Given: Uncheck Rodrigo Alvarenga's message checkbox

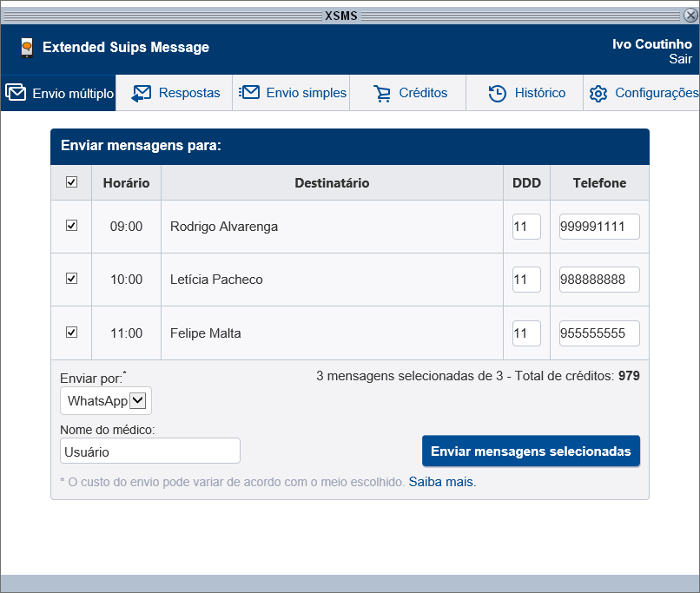Looking at the screenshot, I should click(x=71, y=226).
